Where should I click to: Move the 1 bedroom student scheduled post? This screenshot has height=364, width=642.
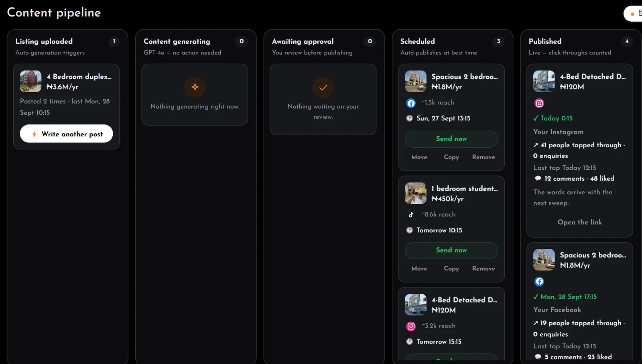[x=419, y=268]
